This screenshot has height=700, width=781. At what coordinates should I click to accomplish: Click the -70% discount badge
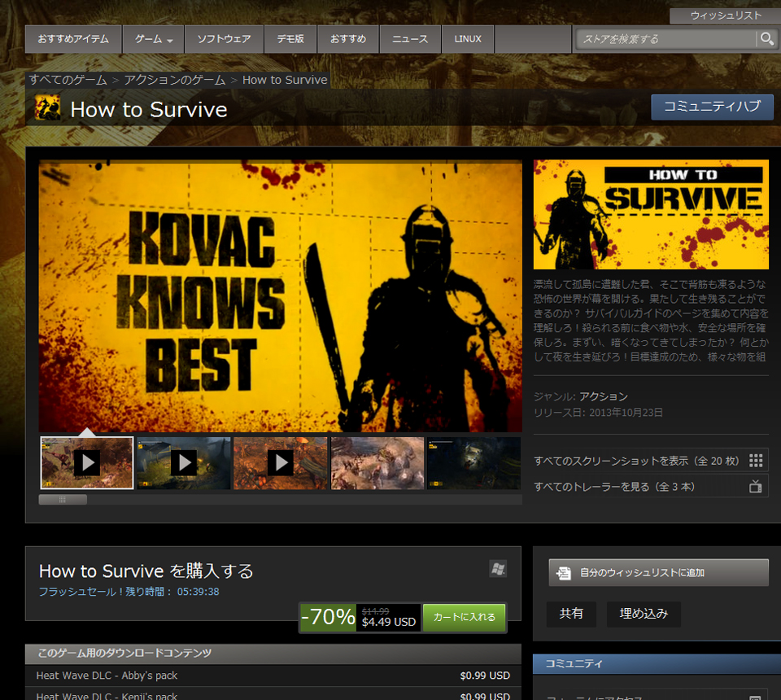pos(328,617)
